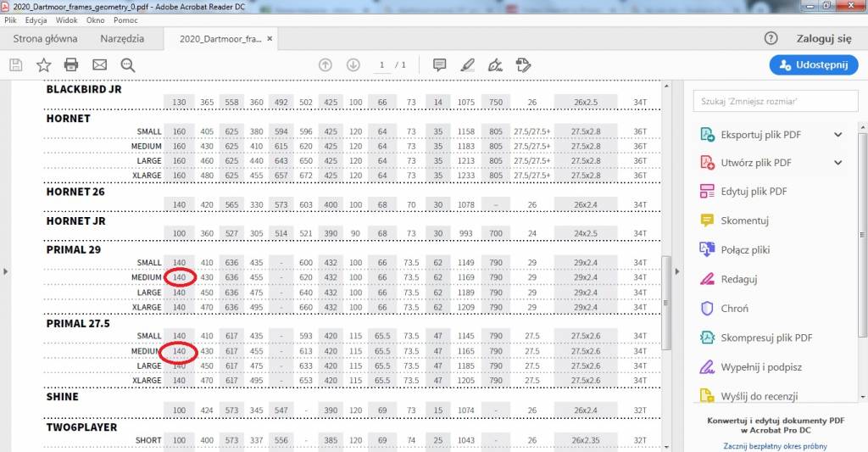868x452 pixels.
Task: Close the 2020_Dartmoor_fra... document tab
Action: pos(270,39)
